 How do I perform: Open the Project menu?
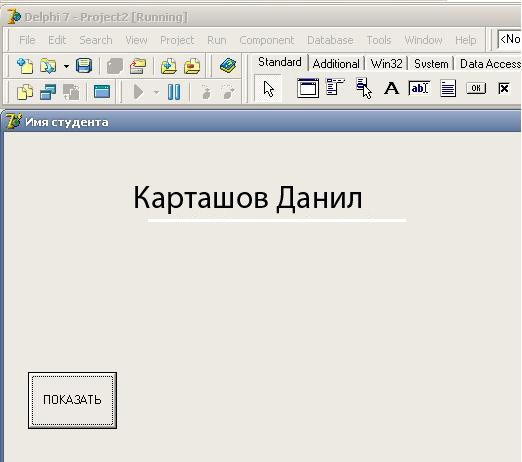pos(177,40)
